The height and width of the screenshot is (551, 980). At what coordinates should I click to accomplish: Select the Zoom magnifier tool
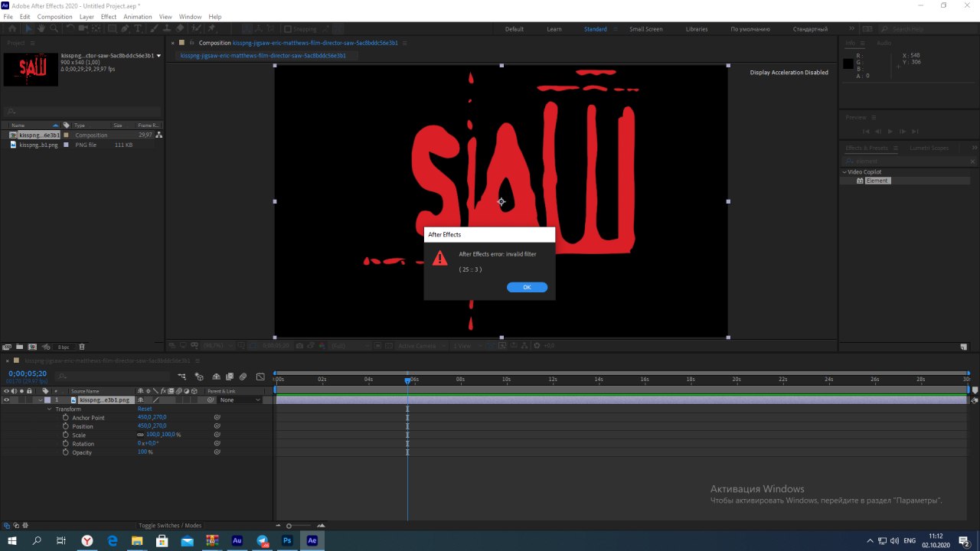pos(54,28)
